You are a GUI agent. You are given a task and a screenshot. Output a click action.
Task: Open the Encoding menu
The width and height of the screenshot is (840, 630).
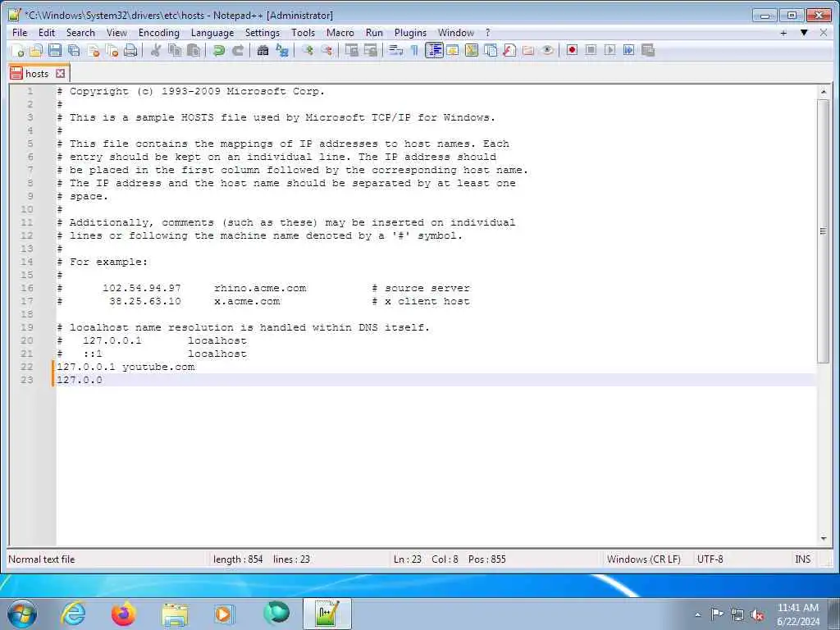point(159,33)
